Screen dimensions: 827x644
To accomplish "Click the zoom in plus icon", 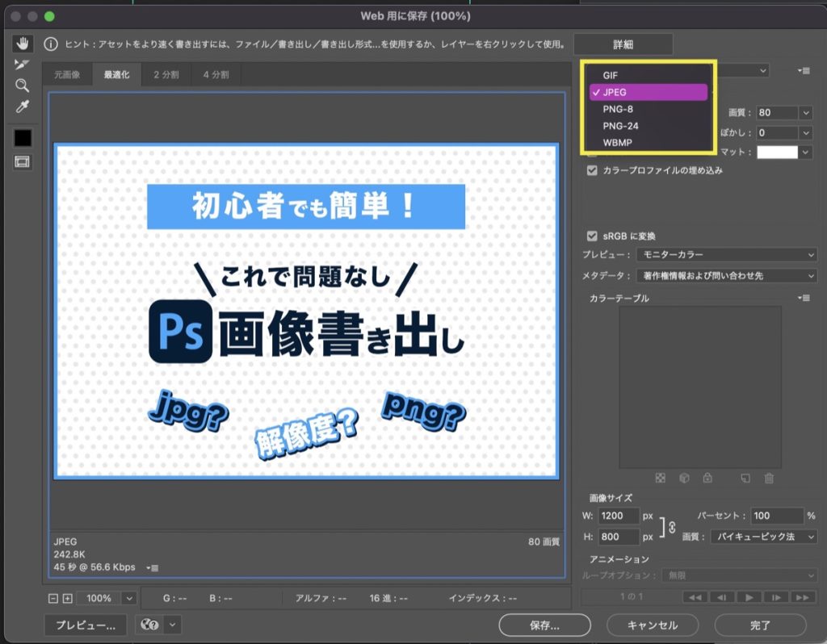I will (68, 598).
